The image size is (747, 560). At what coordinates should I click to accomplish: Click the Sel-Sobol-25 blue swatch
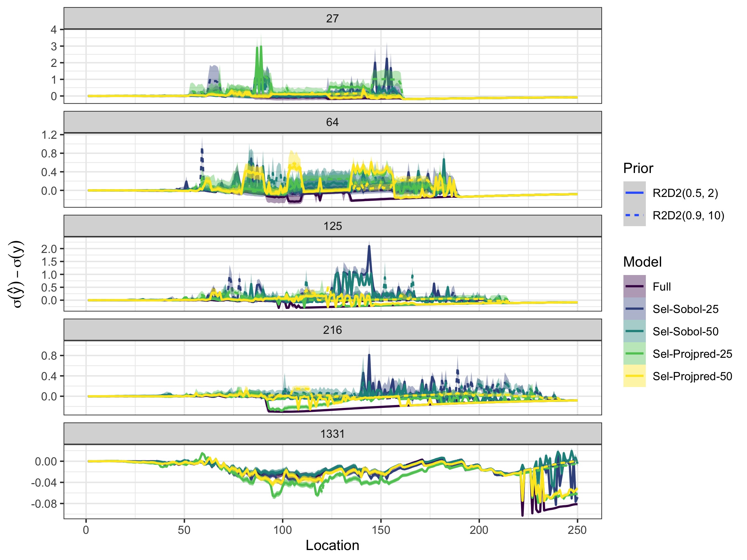tap(635, 309)
